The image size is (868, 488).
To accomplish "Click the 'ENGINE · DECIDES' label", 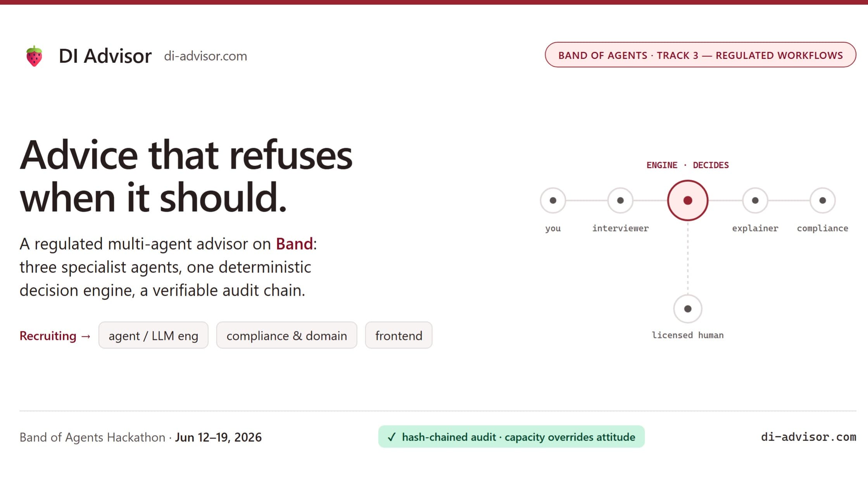I will (688, 165).
